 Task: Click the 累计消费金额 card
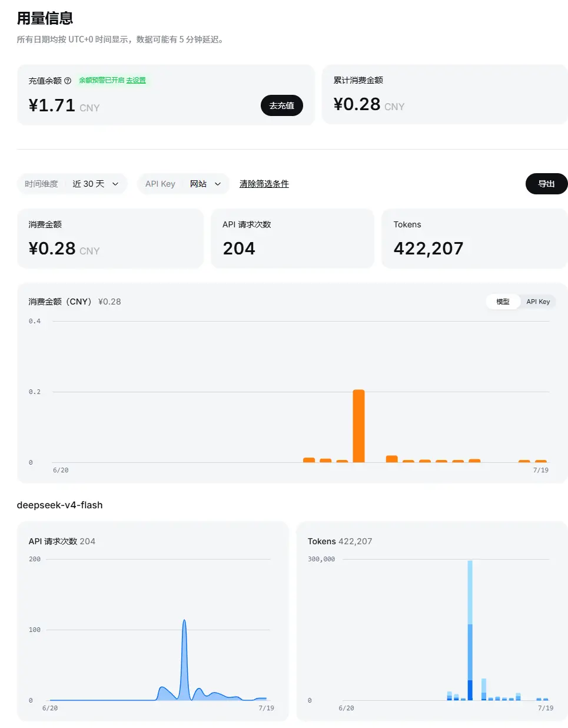pyautogui.click(x=445, y=94)
